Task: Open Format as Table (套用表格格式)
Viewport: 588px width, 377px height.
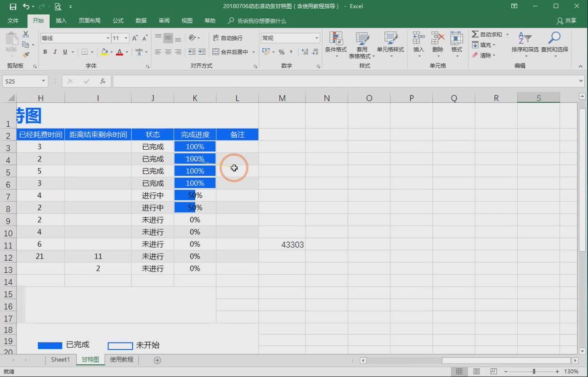Action: 362,45
